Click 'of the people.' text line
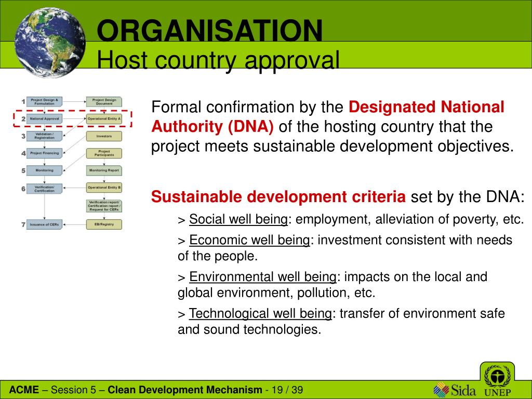Image resolution: width=532 pixels, height=399 pixels. click(x=218, y=256)
